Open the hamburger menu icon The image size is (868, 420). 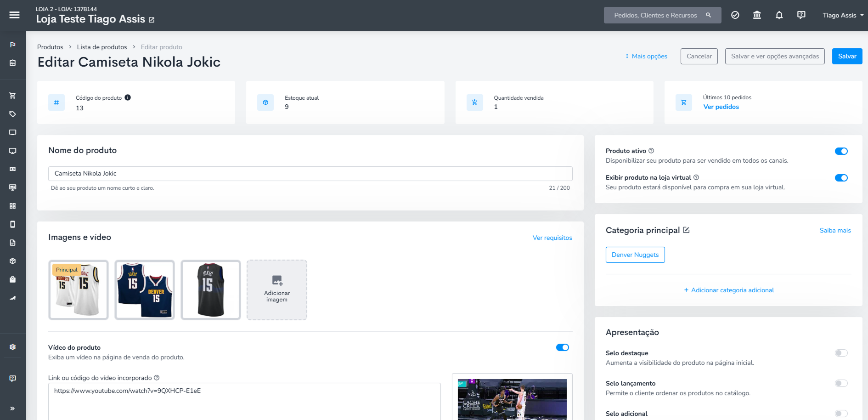coord(14,15)
